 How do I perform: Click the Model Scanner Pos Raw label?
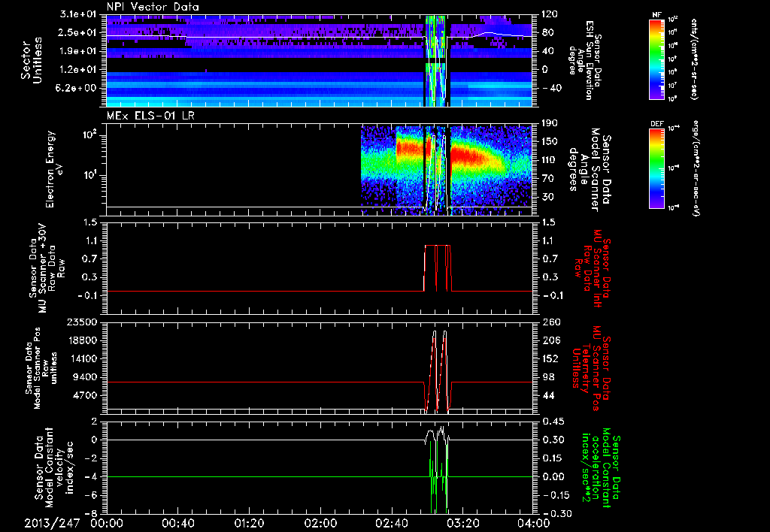40,368
